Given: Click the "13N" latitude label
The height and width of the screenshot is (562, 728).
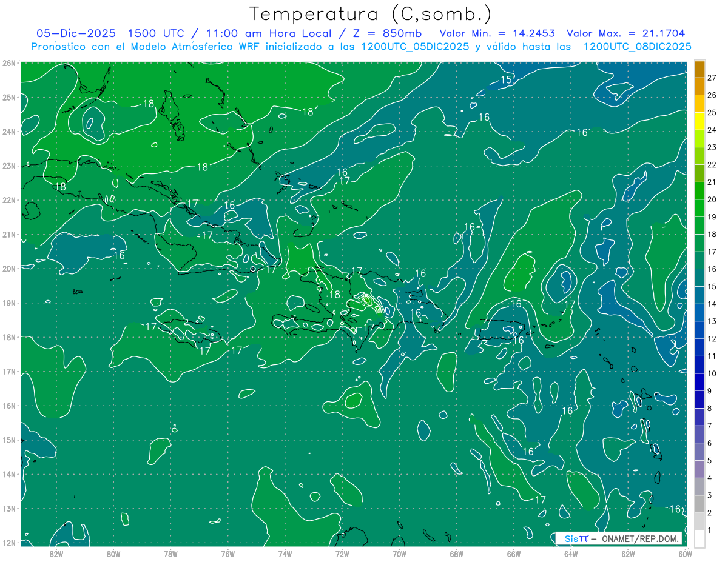Looking at the screenshot, I should coord(9,509).
